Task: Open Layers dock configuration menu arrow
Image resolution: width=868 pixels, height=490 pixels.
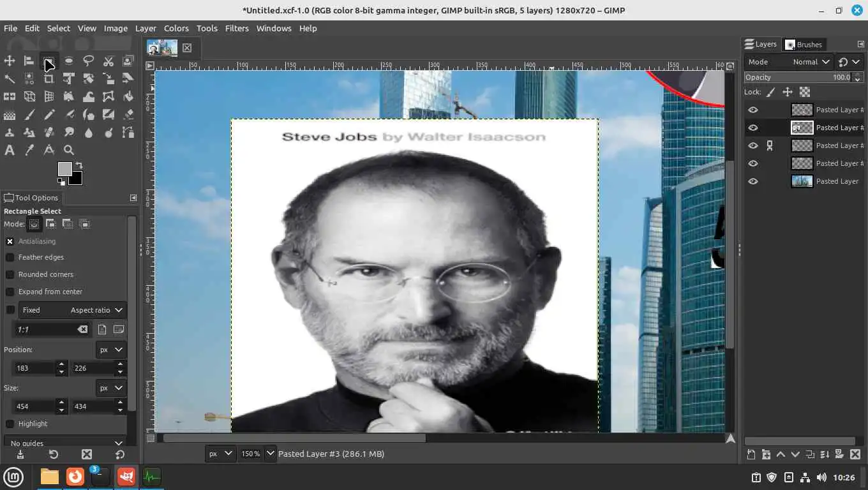Action: click(860, 44)
